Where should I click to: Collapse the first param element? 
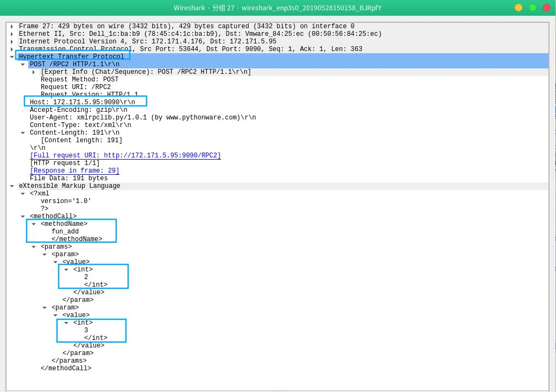pyautogui.click(x=45, y=254)
